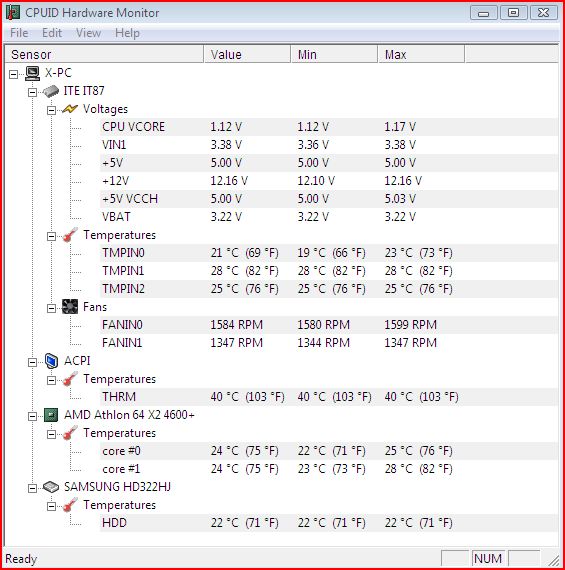Click thermometer icon under SAMSUNG HD322HJ

[x=70, y=505]
